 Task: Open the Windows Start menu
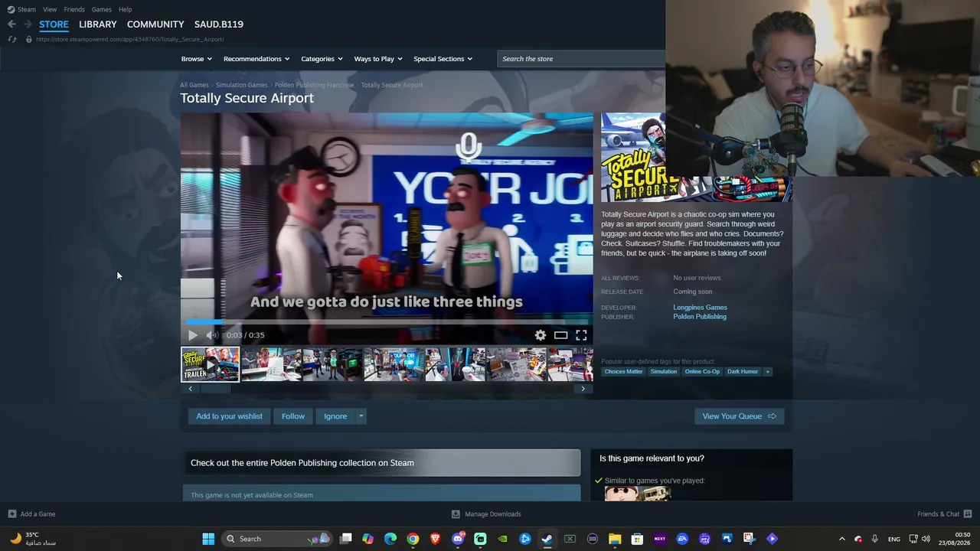click(208, 539)
